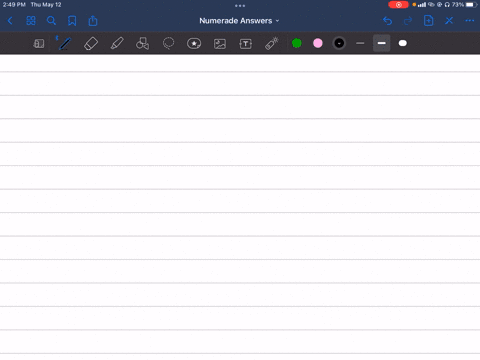Screen dimensions: 480x360
Task: Toggle the read-only mode tool icon
Action: point(39,44)
